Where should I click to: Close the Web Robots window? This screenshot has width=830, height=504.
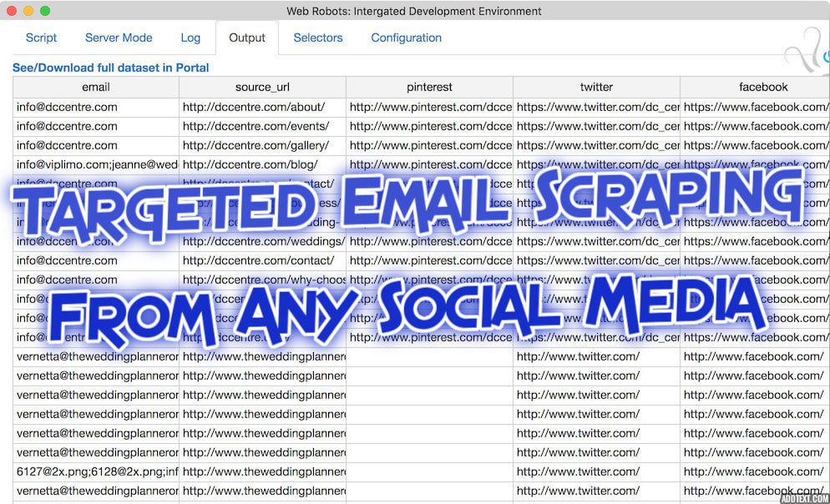point(12,11)
